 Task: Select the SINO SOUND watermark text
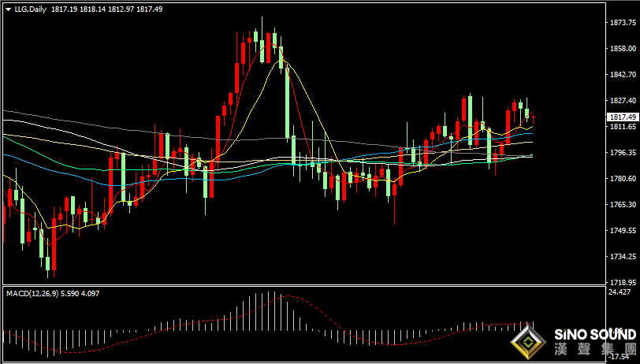[595, 335]
